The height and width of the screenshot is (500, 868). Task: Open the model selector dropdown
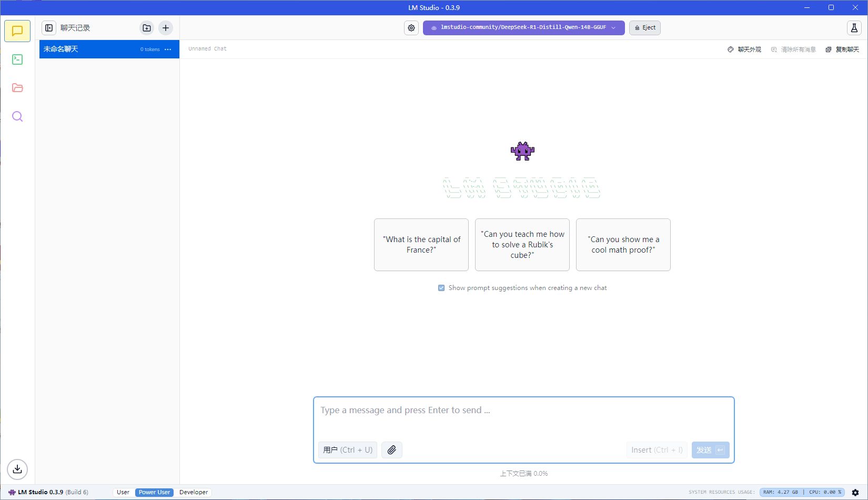click(523, 28)
